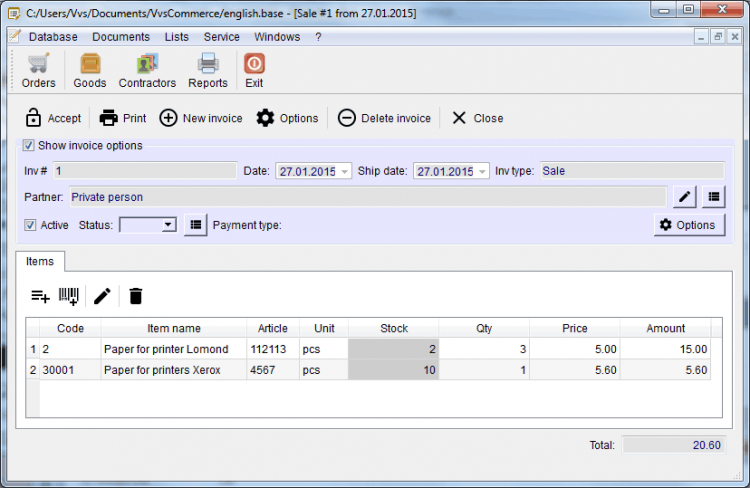Minimize the inner document window

click(x=701, y=36)
